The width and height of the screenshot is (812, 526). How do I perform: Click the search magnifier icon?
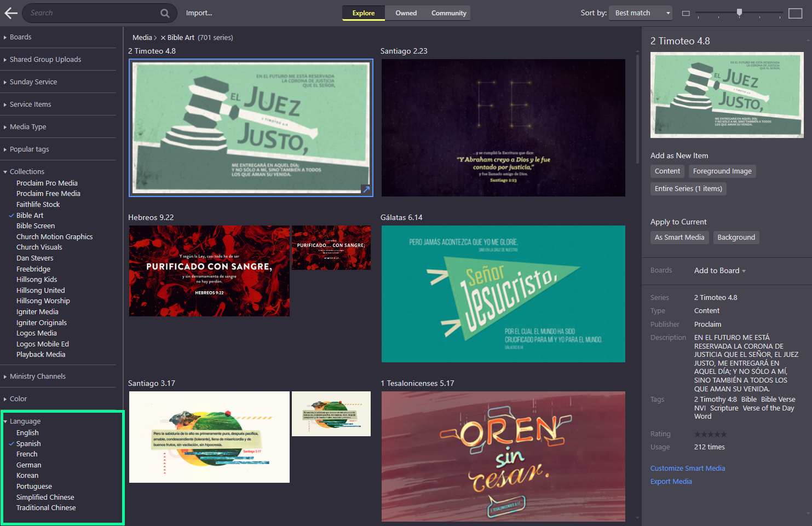click(165, 13)
